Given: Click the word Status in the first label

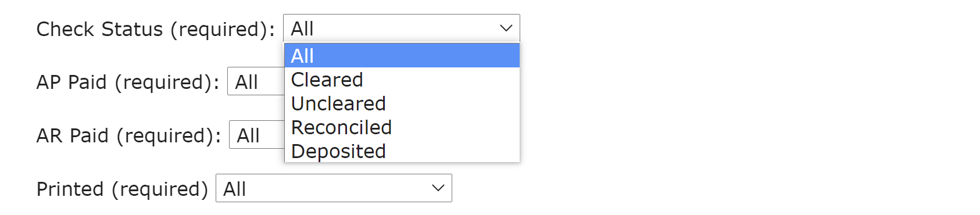Looking at the screenshot, I should tap(132, 29).
